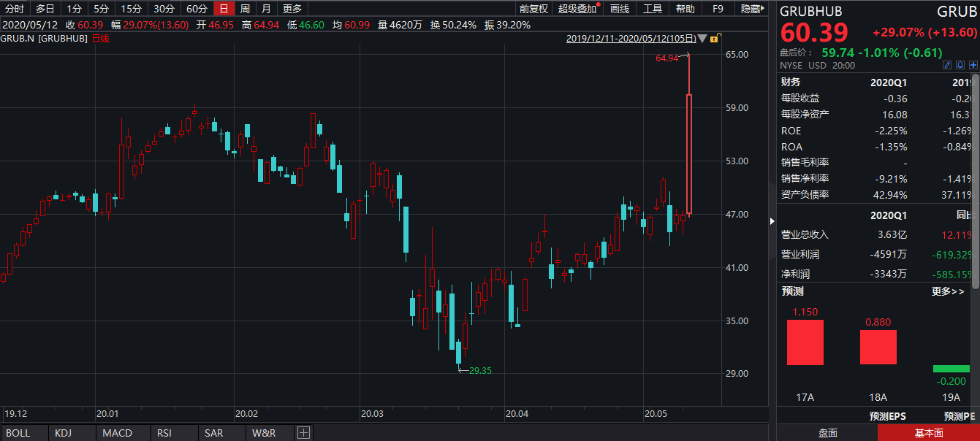Open 超级叠加 overlay menu
The height and width of the screenshot is (441, 980).
tap(577, 9)
